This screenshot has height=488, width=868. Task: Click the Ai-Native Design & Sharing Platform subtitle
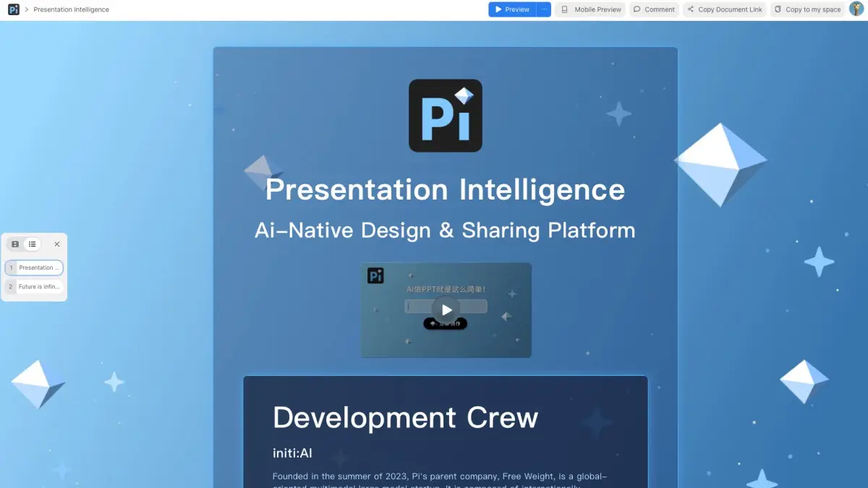coord(446,231)
